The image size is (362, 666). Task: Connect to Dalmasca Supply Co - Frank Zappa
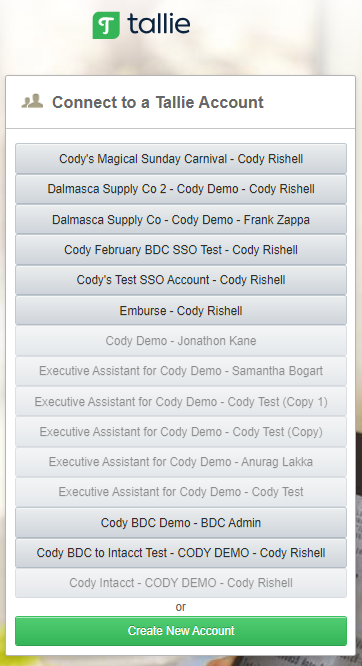coord(181,219)
